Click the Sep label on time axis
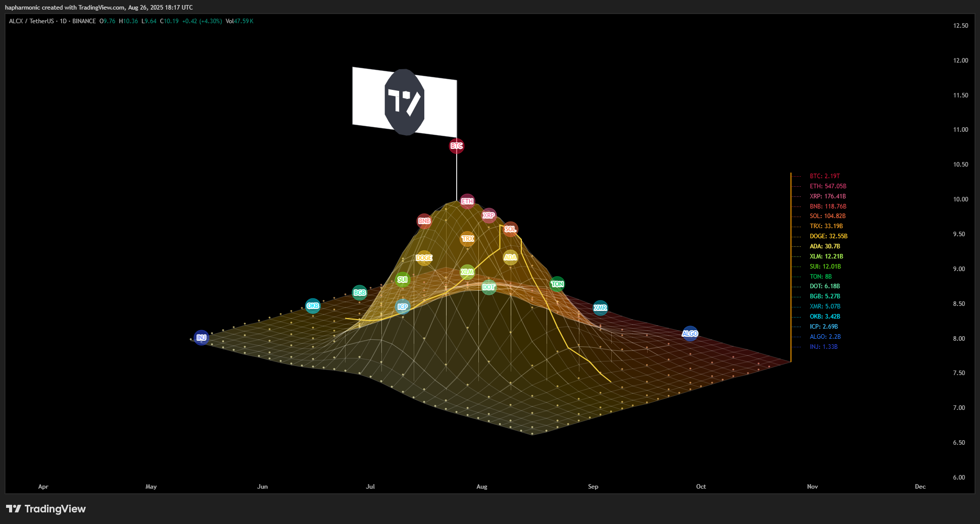The image size is (980, 524). [593, 487]
